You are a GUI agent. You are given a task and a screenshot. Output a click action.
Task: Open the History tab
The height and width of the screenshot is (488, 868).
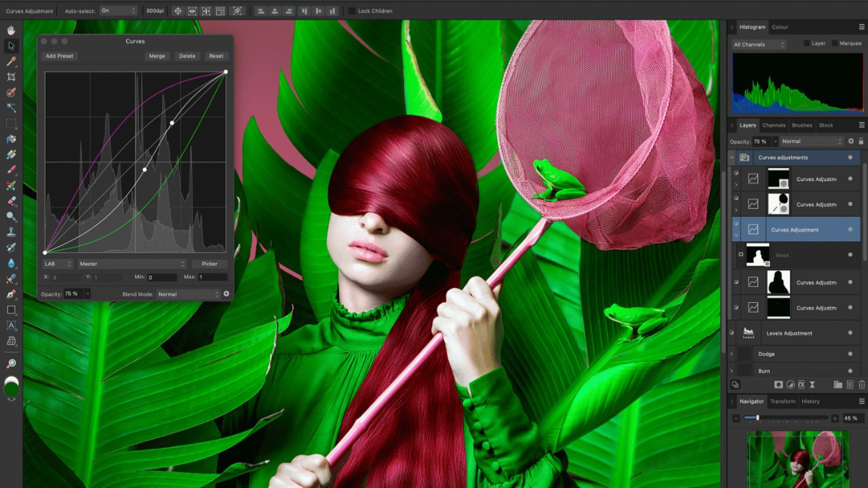click(810, 401)
